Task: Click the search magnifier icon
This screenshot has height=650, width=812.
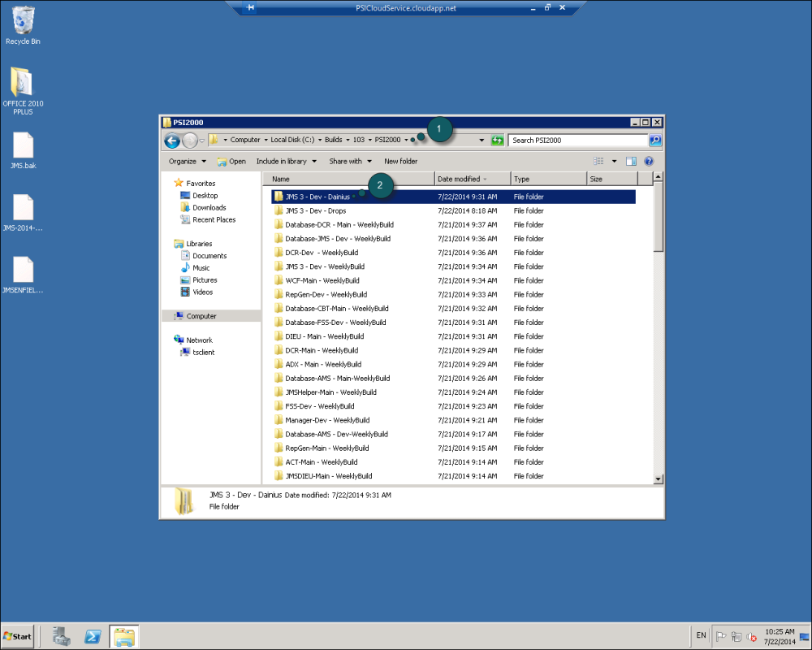Action: click(655, 140)
